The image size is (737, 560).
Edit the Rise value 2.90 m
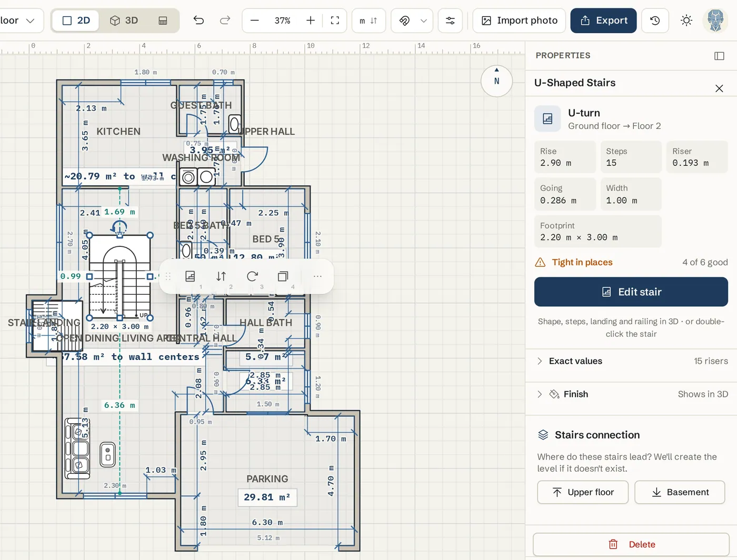565,157
